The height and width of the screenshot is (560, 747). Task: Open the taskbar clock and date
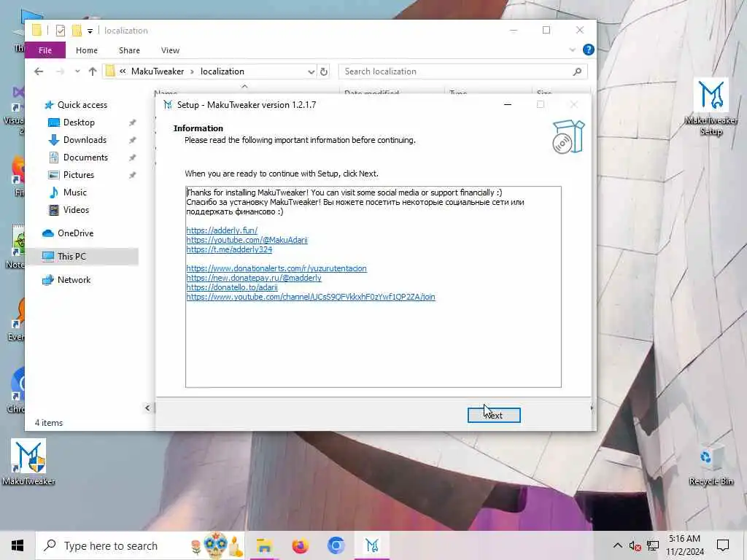click(684, 545)
